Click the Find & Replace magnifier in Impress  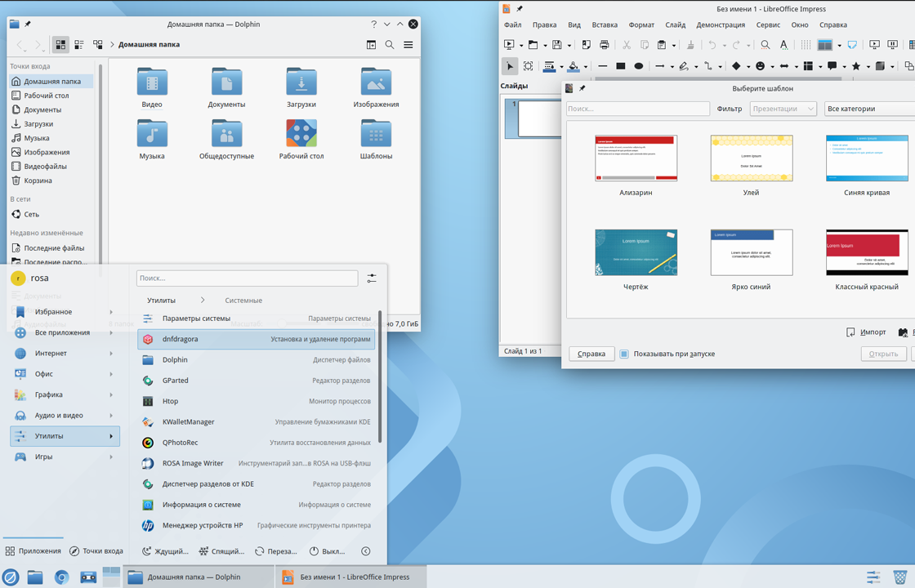(x=765, y=45)
